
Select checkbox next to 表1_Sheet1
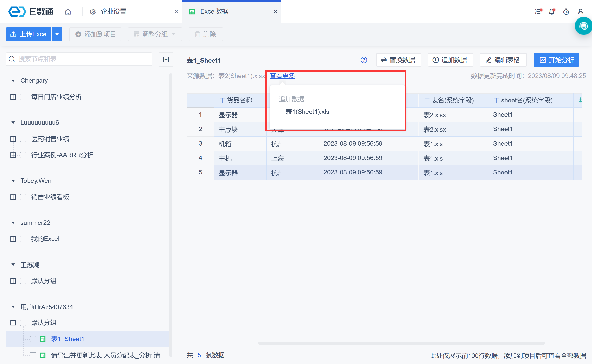pyautogui.click(x=33, y=339)
